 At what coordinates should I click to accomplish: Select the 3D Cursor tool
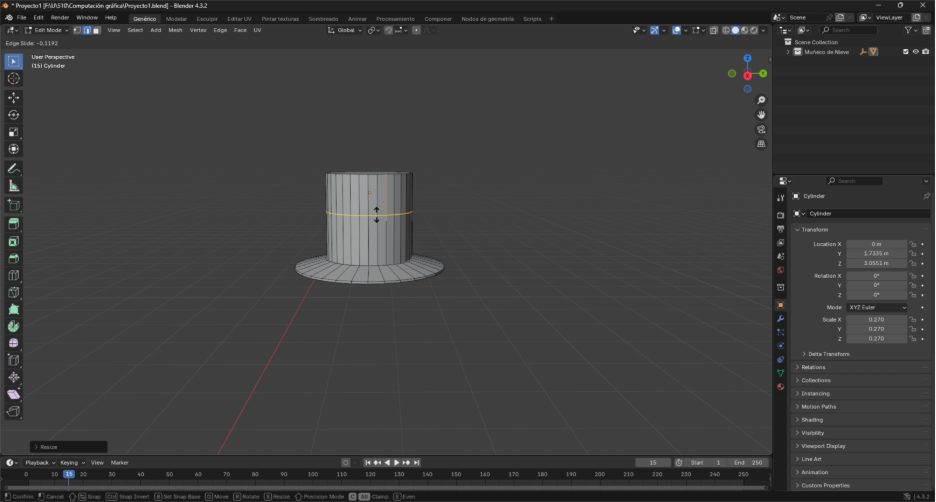point(14,78)
